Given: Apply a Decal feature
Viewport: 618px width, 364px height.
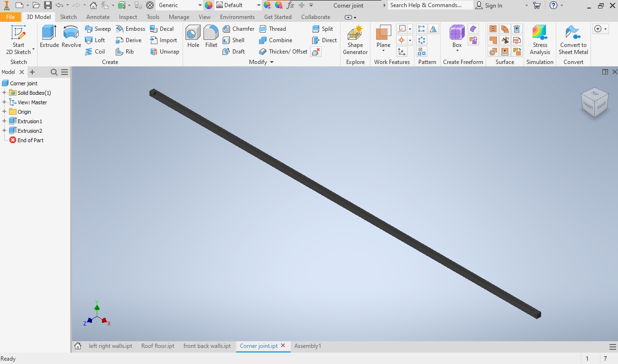Looking at the screenshot, I should coord(162,29).
